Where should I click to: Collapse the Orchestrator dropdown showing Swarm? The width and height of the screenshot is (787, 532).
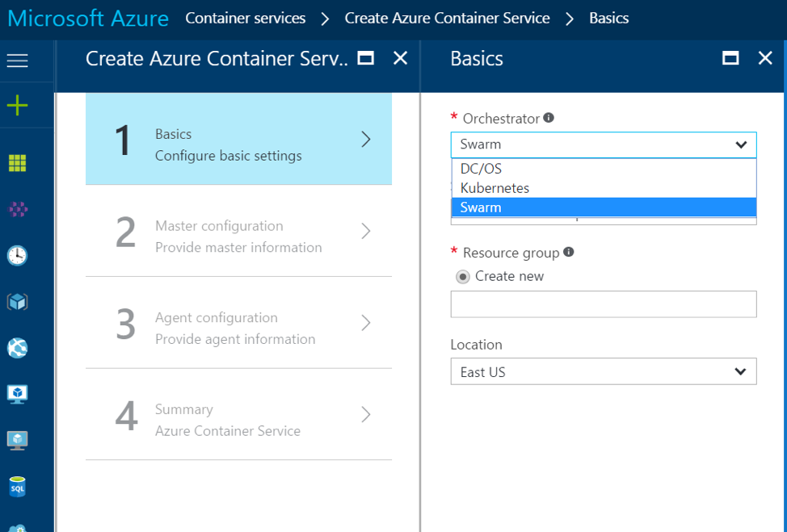(x=604, y=145)
